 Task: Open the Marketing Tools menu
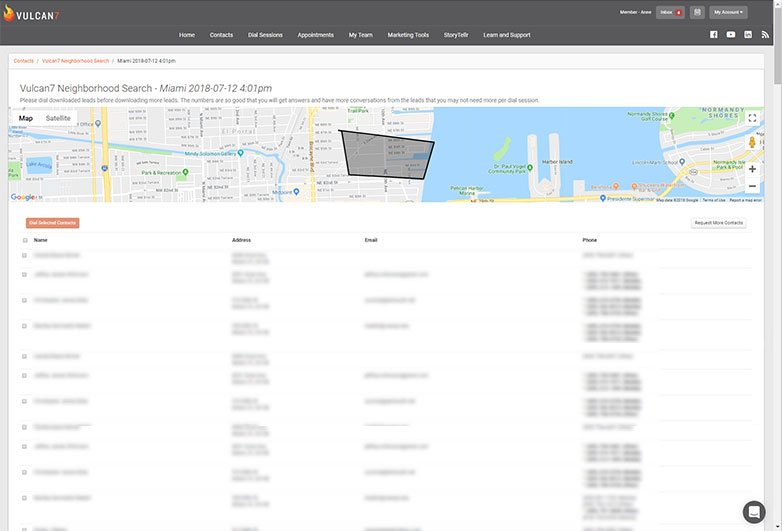click(x=408, y=35)
